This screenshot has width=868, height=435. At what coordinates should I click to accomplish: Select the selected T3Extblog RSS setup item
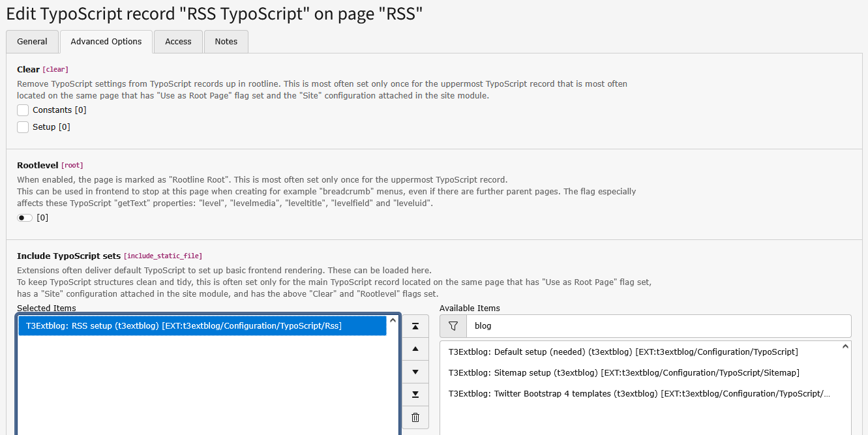[x=202, y=326]
